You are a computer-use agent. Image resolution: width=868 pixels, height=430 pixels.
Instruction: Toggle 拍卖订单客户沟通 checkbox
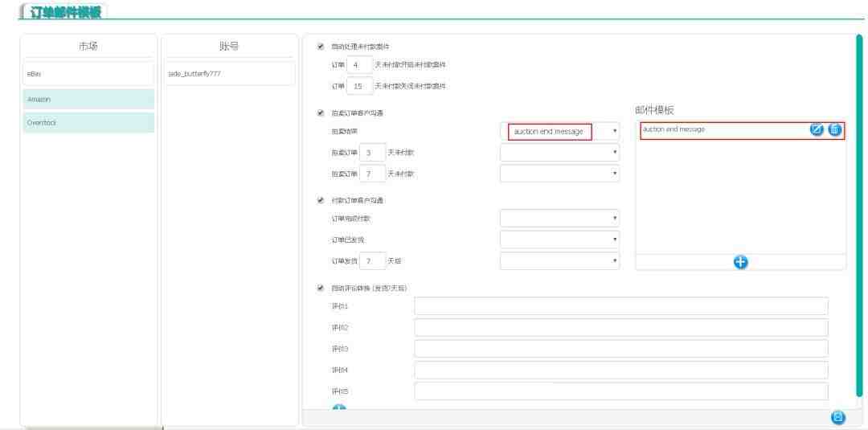321,113
